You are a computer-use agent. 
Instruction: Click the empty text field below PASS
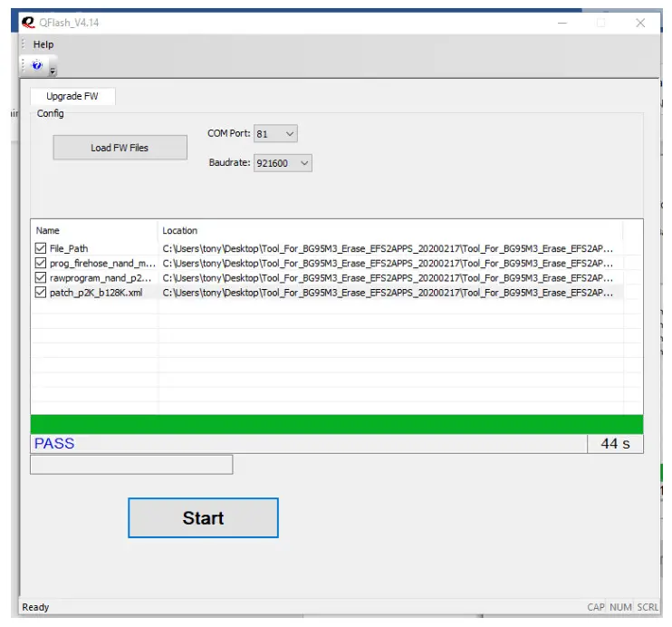(131, 465)
